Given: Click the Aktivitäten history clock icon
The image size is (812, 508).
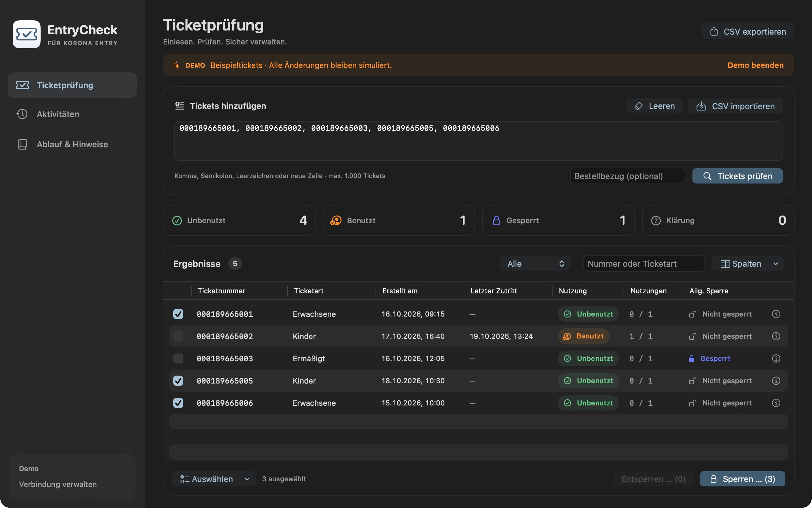Looking at the screenshot, I should pos(22,114).
